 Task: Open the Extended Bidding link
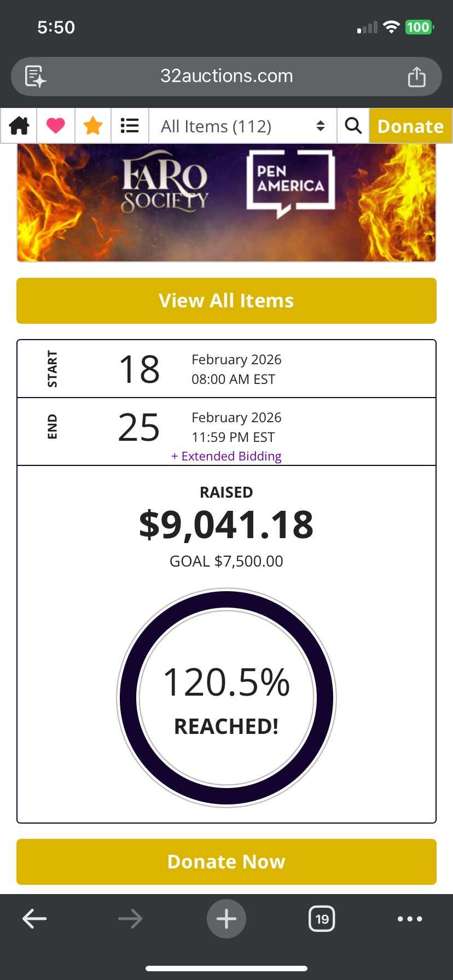click(x=226, y=456)
